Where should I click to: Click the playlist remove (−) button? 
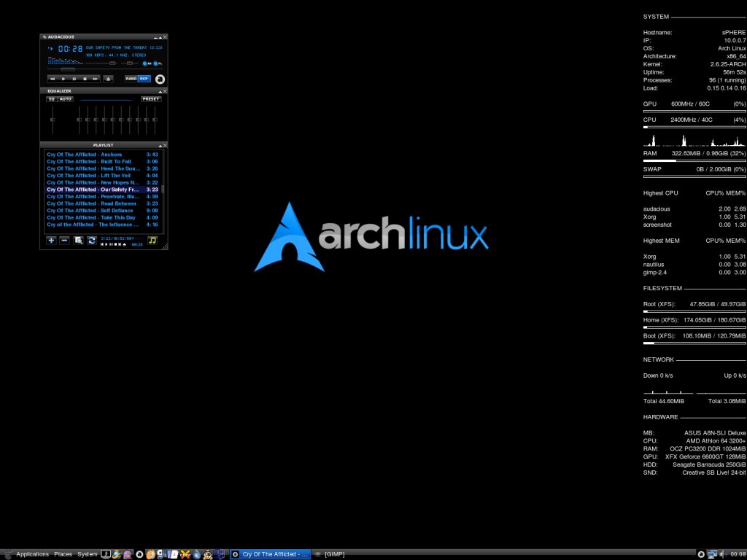click(x=64, y=241)
